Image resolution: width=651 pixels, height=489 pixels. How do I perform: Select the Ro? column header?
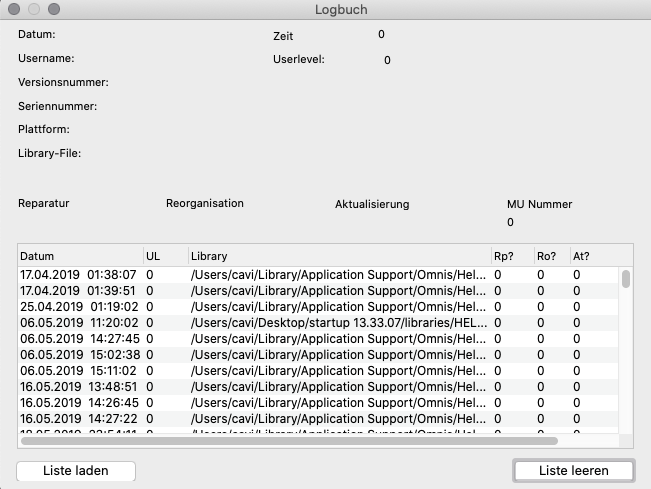tap(549, 256)
